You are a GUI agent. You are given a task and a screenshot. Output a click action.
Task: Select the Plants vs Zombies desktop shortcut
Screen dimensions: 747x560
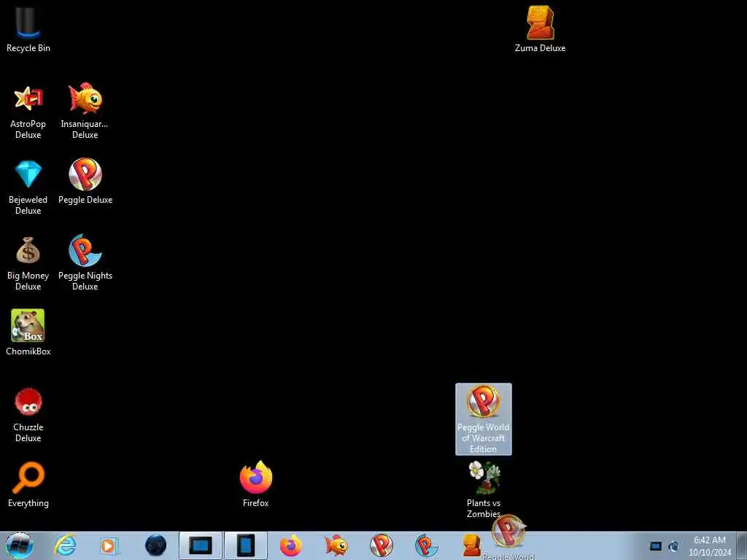click(484, 489)
